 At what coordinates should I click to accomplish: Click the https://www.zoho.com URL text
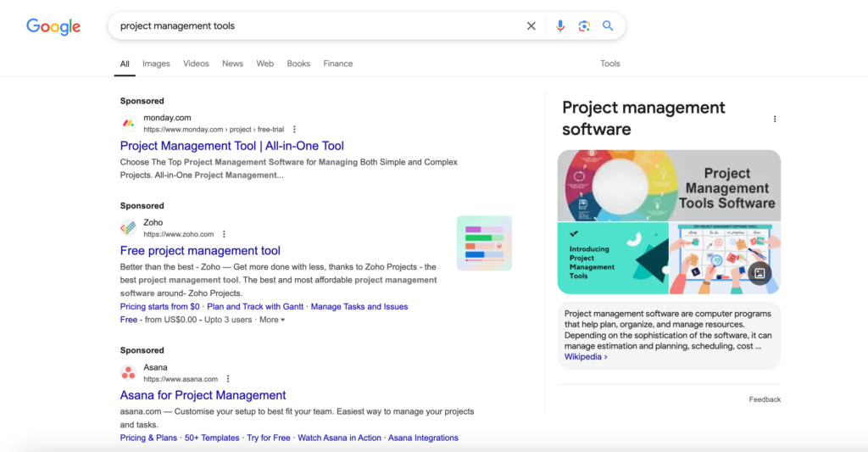[x=178, y=234]
